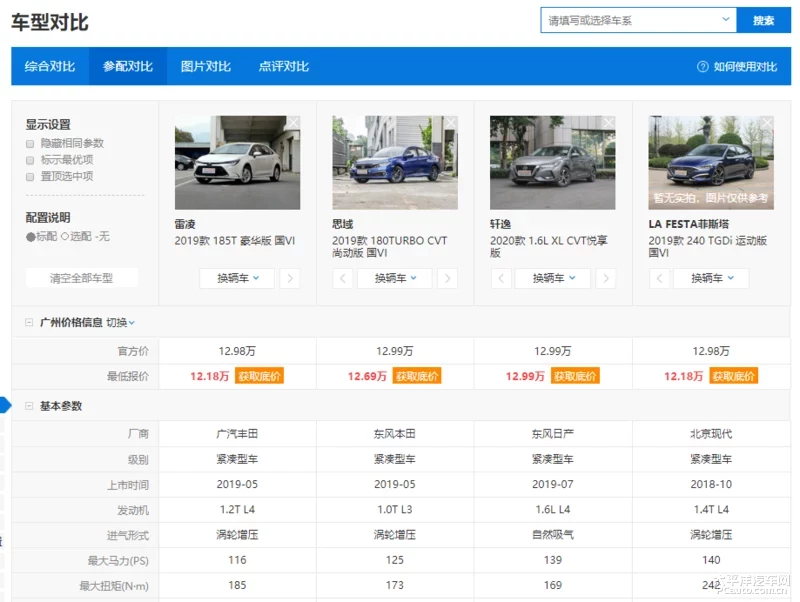800x602 pixels.
Task: Switch to the 综合对比 tab
Action: tap(50, 66)
